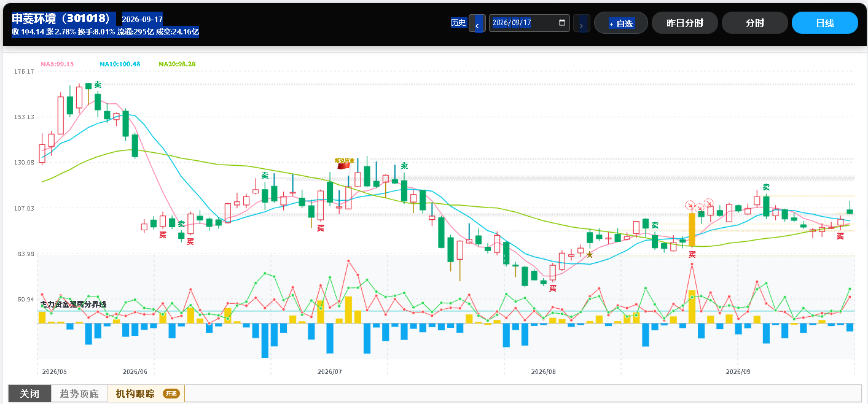Click the MA5:99.15 legend label
Screen dimensions: 868x404
[57, 64]
